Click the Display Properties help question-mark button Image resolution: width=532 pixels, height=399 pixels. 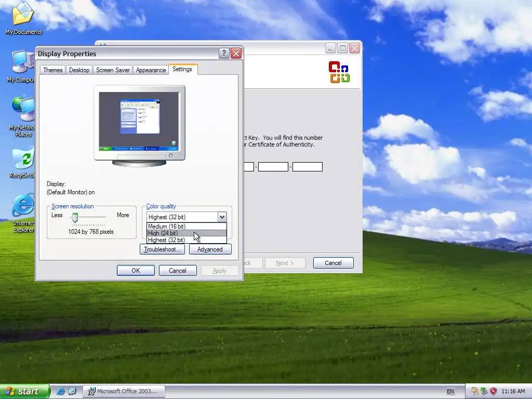click(224, 54)
